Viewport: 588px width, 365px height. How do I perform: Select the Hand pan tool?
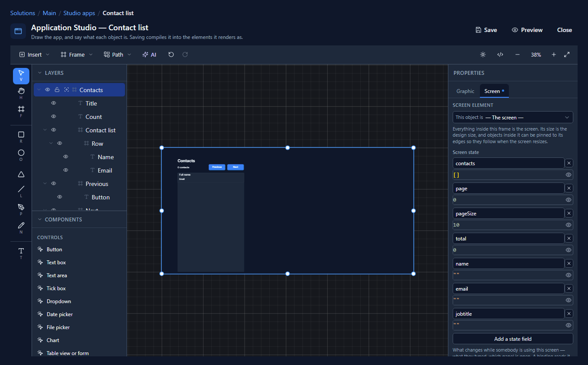point(21,93)
